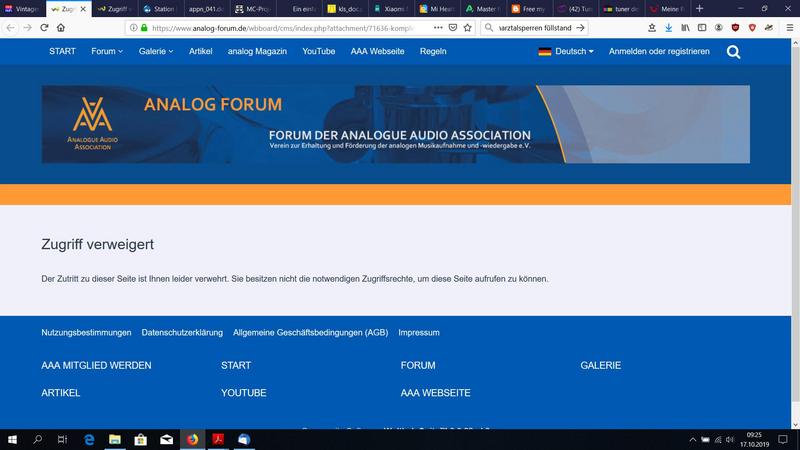The height and width of the screenshot is (450, 800).
Task: Toggle the sidebar view icon
Action: click(702, 28)
